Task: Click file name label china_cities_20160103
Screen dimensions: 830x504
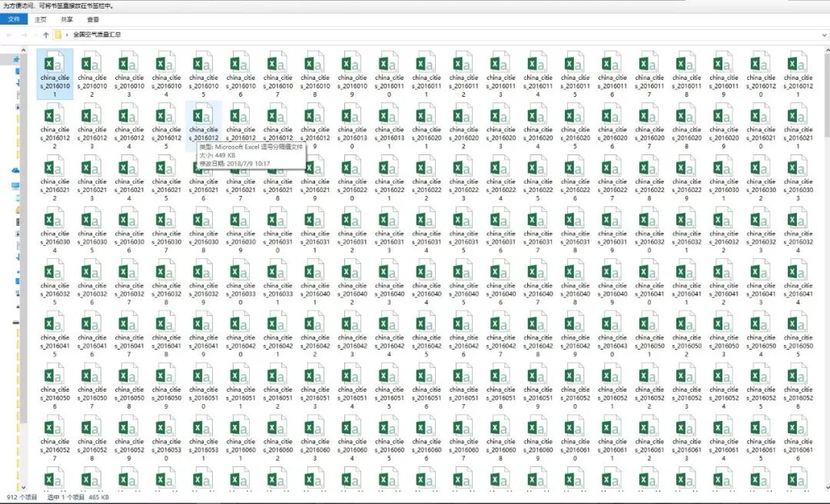Action: coord(129,86)
